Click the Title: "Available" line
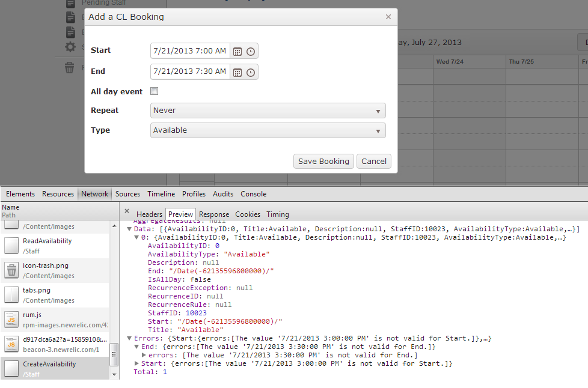This screenshot has width=588, height=388. (x=186, y=330)
